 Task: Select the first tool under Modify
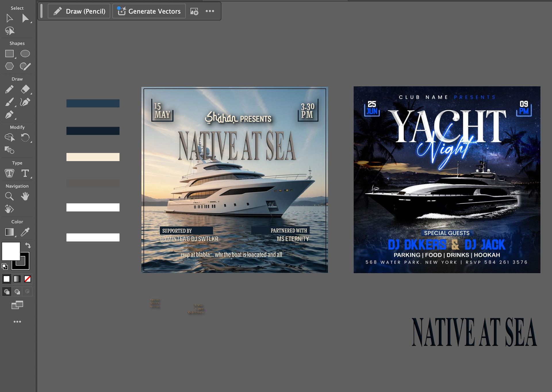click(9, 138)
